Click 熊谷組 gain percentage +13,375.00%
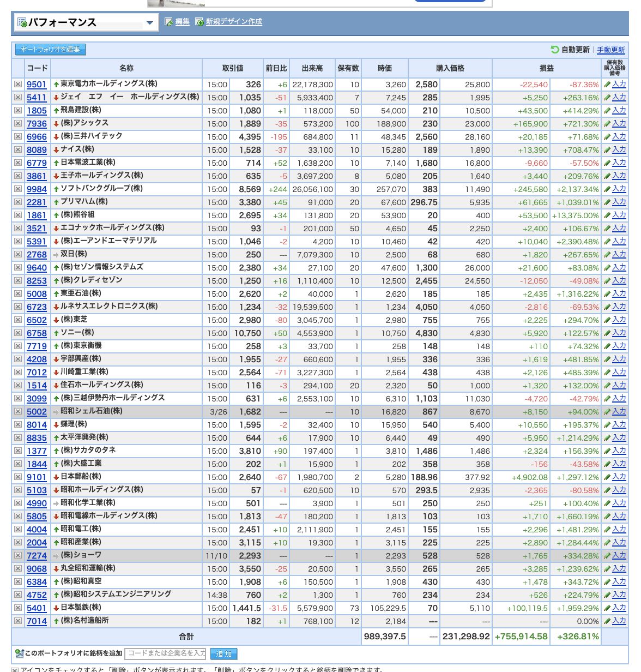 pos(576,215)
